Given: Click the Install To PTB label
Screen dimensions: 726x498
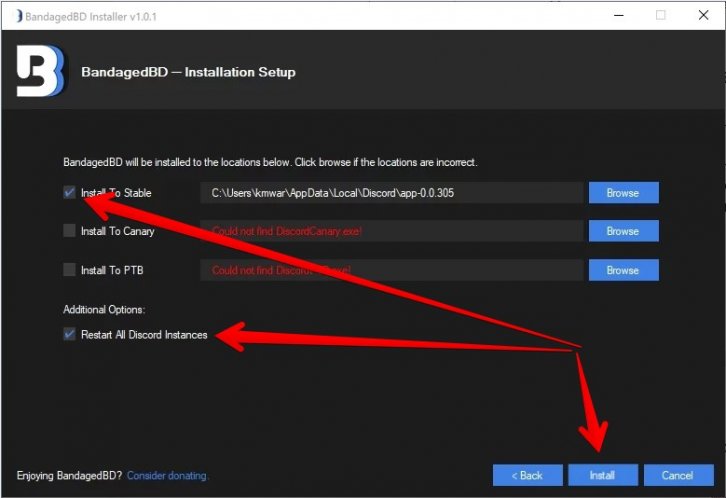Looking at the screenshot, I should 112,270.
